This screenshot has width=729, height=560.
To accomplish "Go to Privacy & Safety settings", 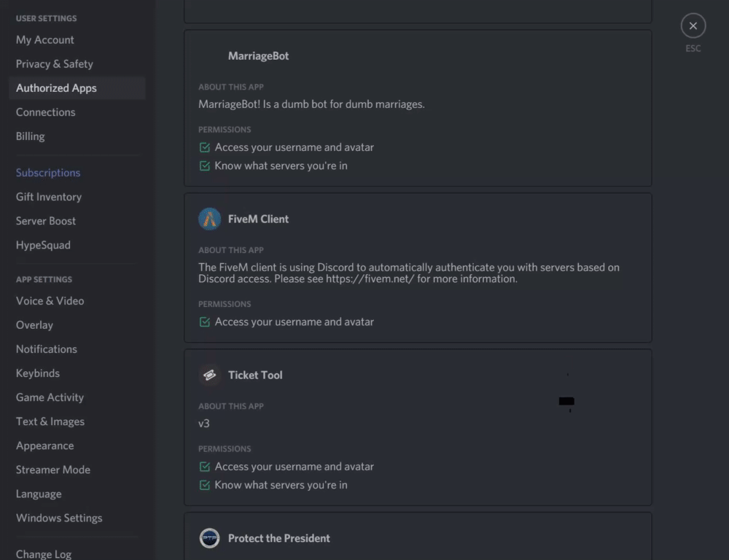I will pyautogui.click(x=55, y=64).
